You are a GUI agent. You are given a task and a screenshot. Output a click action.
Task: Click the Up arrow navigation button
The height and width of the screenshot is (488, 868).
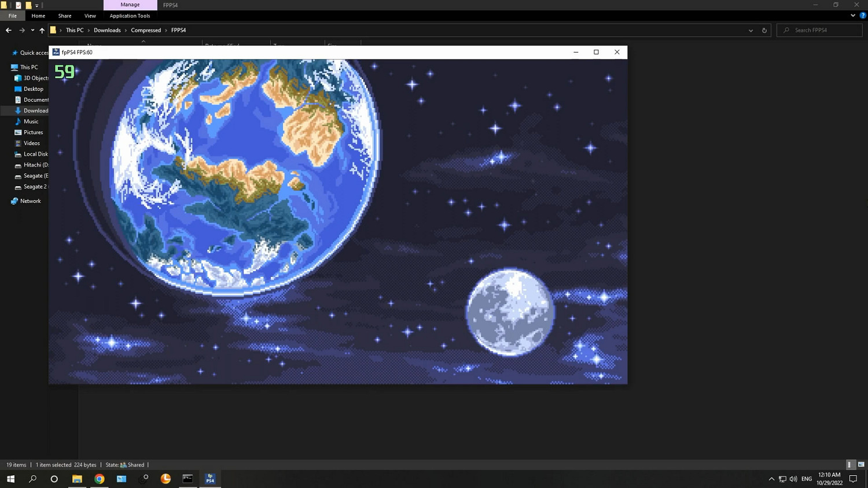coord(42,30)
